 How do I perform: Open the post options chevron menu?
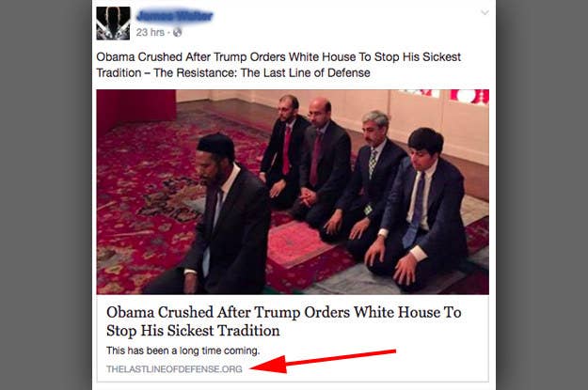pyautogui.click(x=485, y=13)
